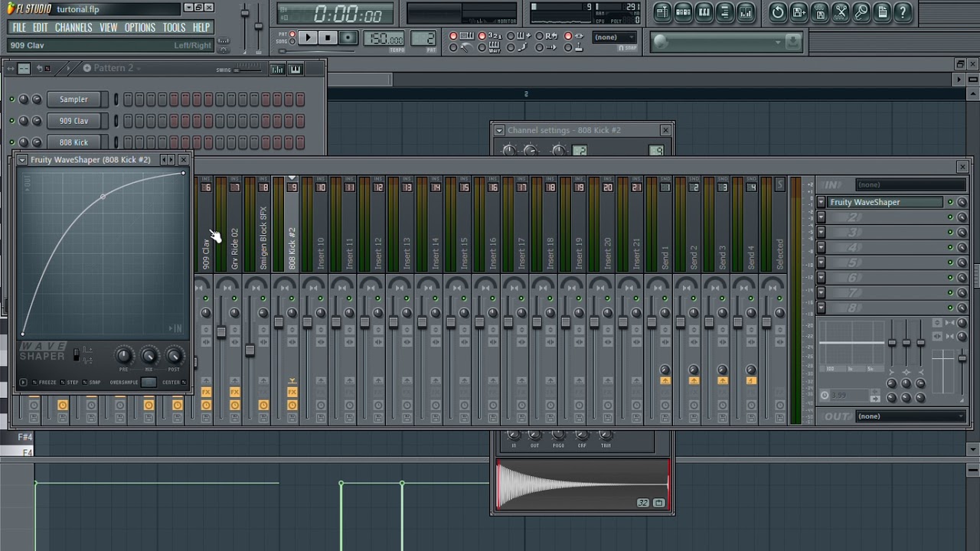Image resolution: width=980 pixels, height=551 pixels.
Task: Open the EDIT menu
Action: (41, 28)
